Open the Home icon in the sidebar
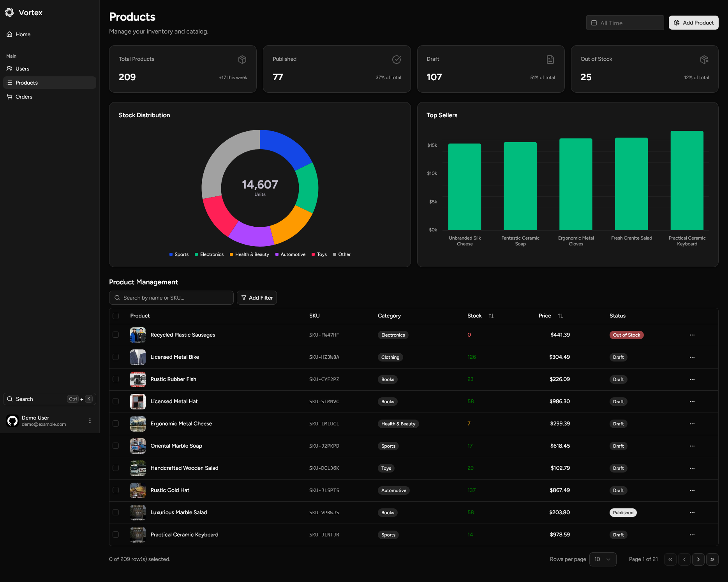The height and width of the screenshot is (582, 728). (x=10, y=34)
